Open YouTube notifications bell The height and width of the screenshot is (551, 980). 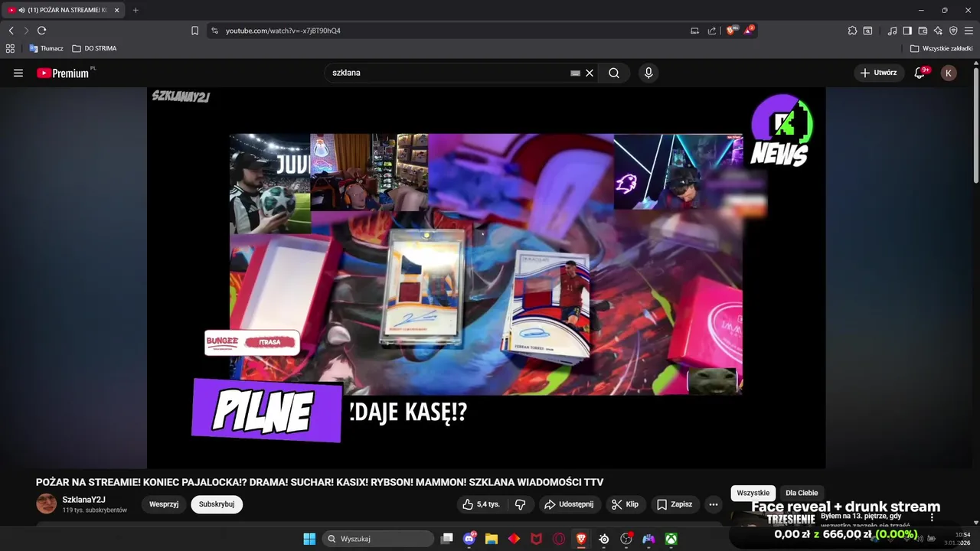click(x=920, y=73)
